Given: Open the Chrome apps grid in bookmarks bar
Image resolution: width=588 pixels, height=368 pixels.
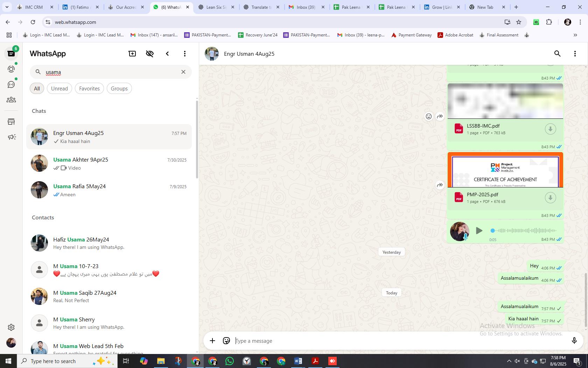Looking at the screenshot, I should tap(9, 35).
